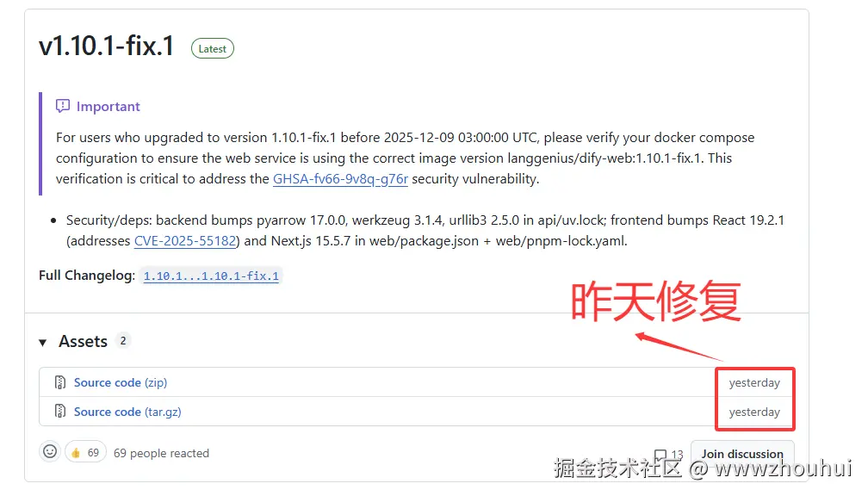Click the 69 people reacted text
Viewport: 868px width, 496px height.
pos(161,453)
